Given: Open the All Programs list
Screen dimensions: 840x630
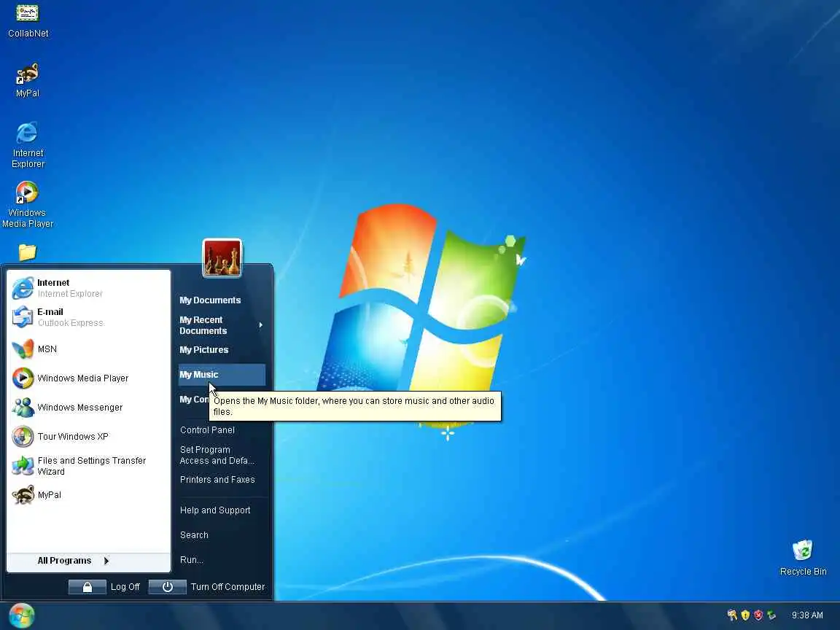Looking at the screenshot, I should [64, 561].
